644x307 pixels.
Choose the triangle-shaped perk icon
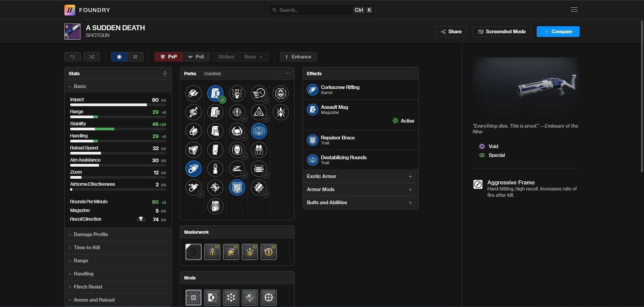point(259,112)
